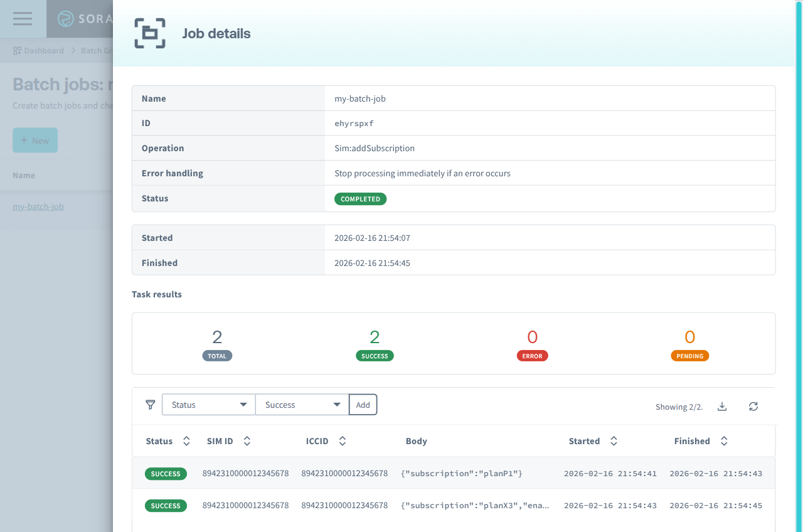803x532 pixels.
Task: Toggle sorting on the Finished column
Action: 723,441
